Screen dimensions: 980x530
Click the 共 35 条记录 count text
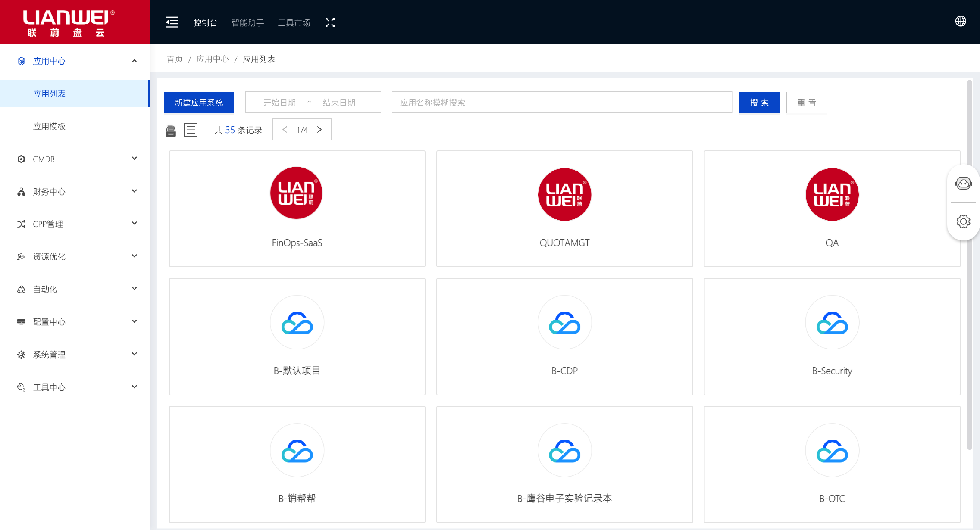click(x=238, y=130)
